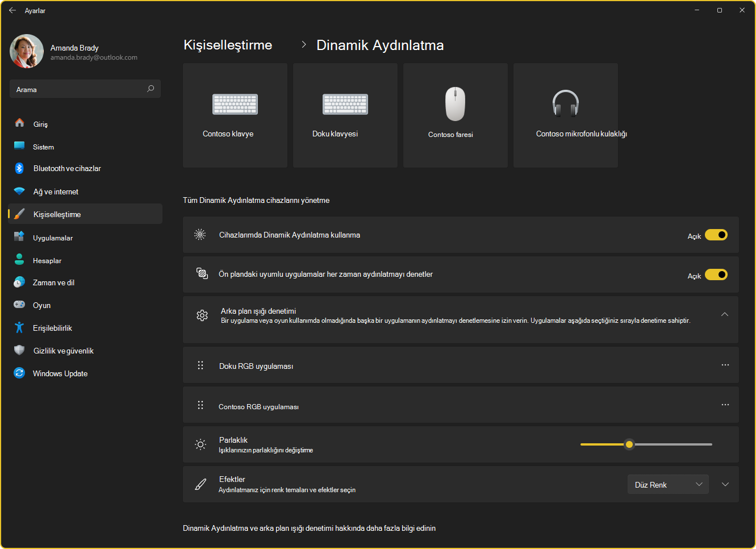Screen dimensions: 756x549
Task: Click the Hesaplar person icon
Action: coord(19,260)
